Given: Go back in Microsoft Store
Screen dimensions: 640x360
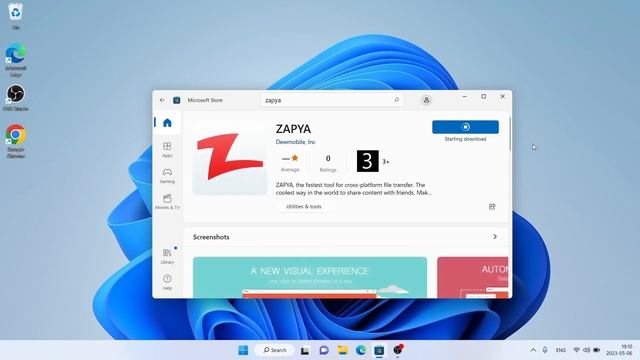Looking at the screenshot, I should coord(162,100).
